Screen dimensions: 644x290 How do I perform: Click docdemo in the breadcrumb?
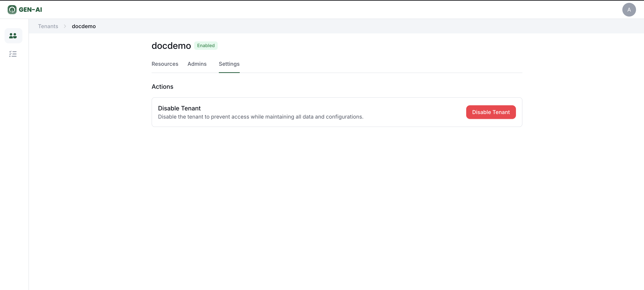point(84,26)
